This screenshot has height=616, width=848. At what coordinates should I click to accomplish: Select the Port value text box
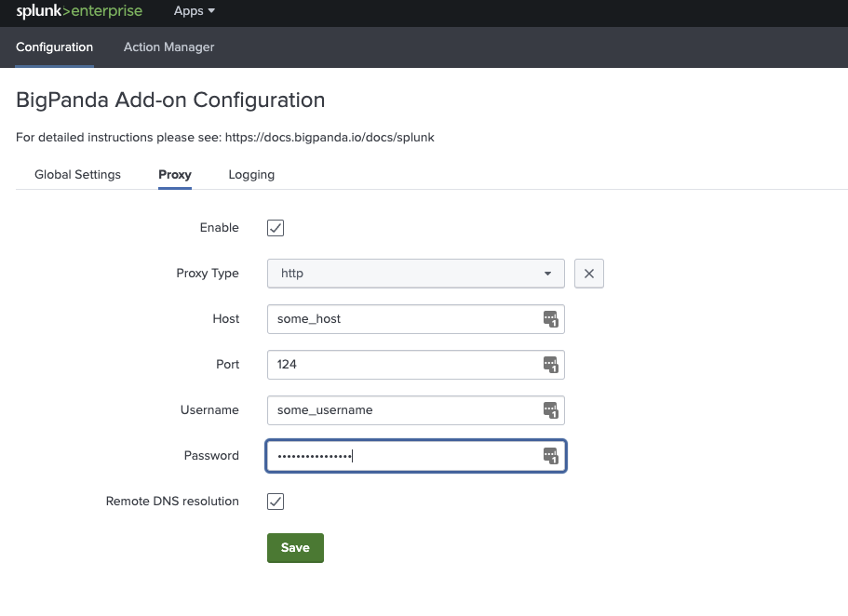pos(400,364)
